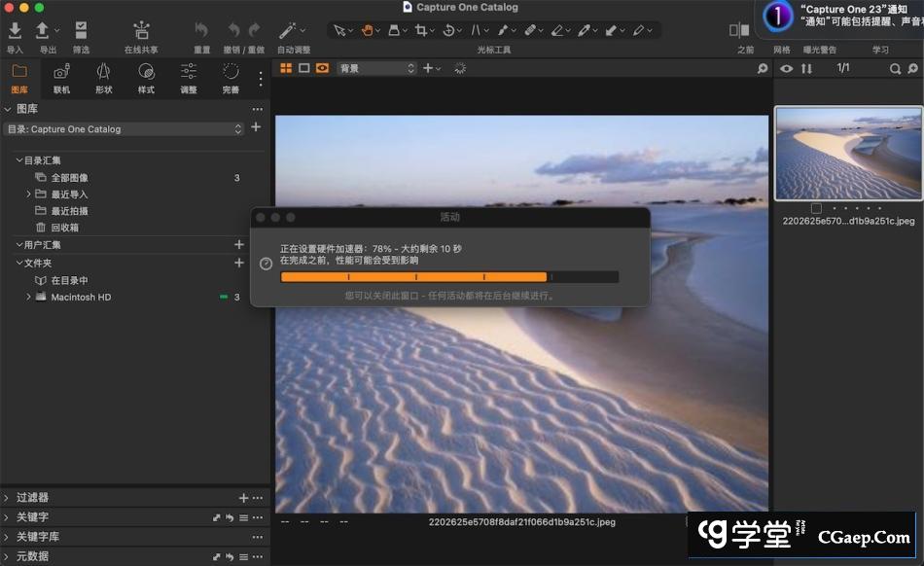This screenshot has height=566, width=924.
Task: Click the Reset (重置) adjustments icon
Action: (201, 30)
